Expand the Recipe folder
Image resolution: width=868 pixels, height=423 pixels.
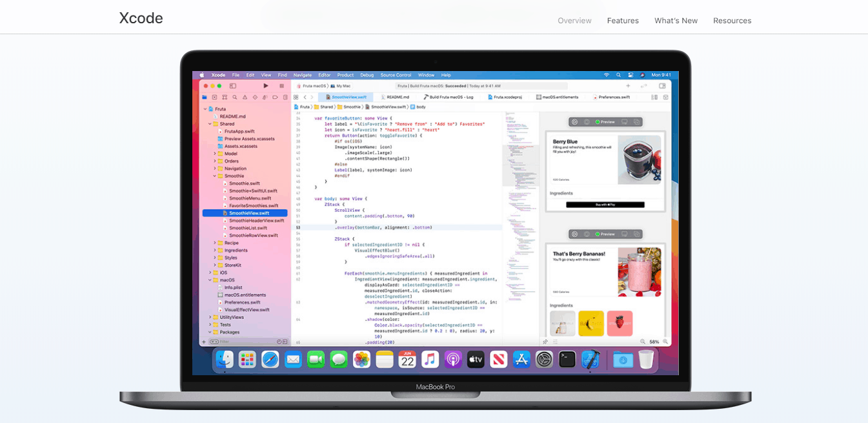(214, 243)
